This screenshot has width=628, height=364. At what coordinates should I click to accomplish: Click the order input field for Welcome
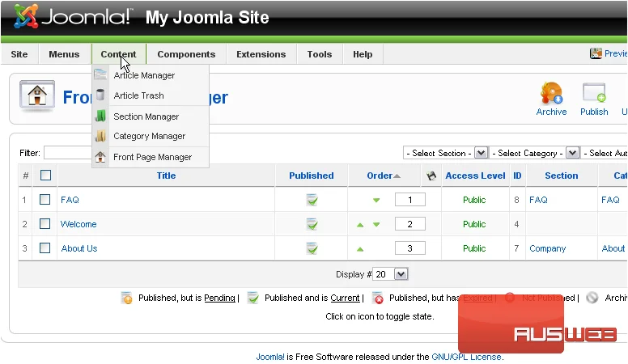[410, 224]
